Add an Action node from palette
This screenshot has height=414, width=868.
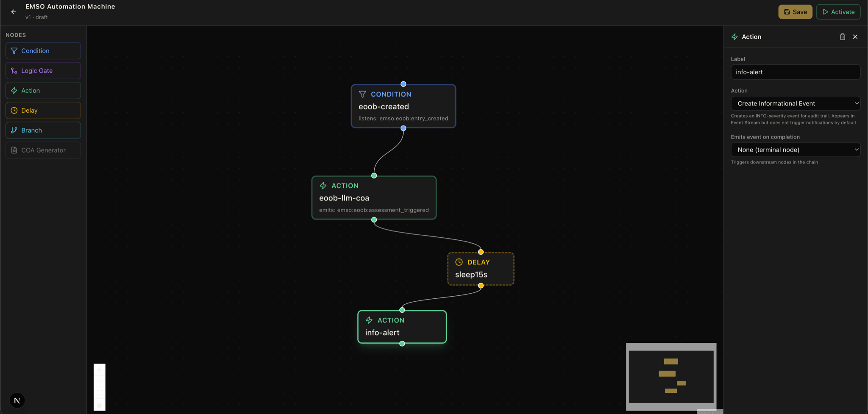coord(43,91)
